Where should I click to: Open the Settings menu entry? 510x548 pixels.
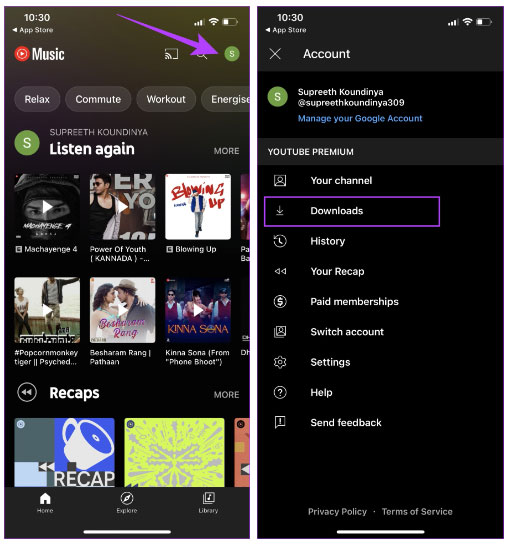point(380,362)
